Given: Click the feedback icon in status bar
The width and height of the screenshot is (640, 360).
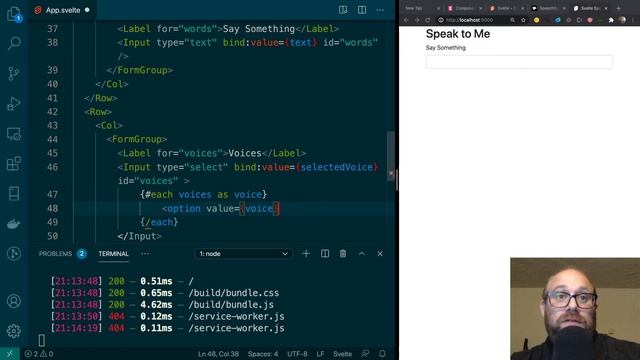Looking at the screenshot, I should tap(365, 353).
